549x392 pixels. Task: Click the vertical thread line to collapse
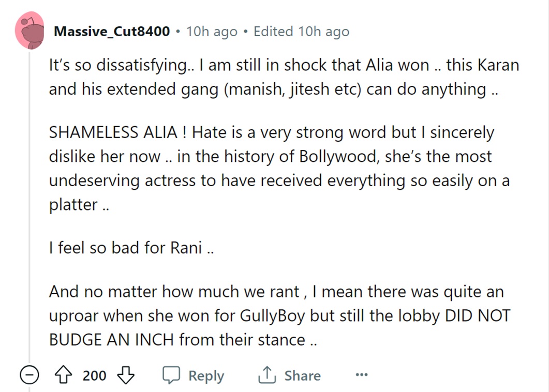[29, 207]
